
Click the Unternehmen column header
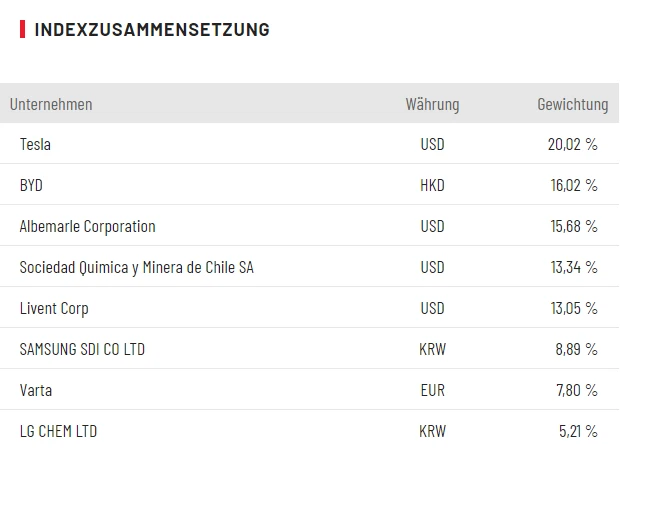51,104
